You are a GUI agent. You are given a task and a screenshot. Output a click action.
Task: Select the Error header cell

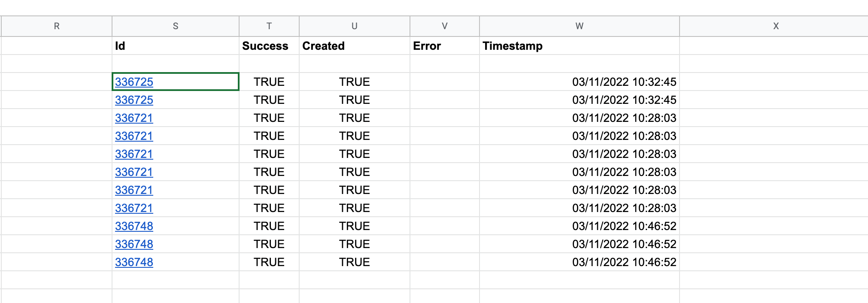[x=444, y=46]
